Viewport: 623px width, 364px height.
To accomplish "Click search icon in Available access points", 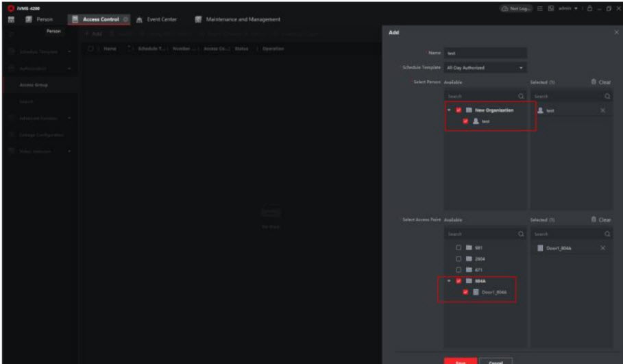I will tap(521, 234).
